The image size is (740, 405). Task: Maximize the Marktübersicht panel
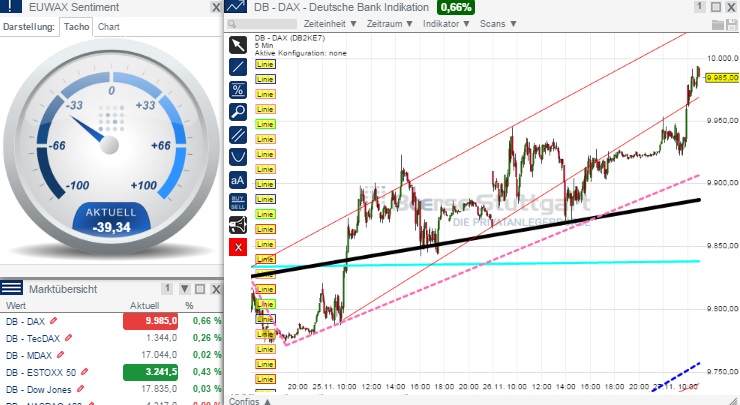click(200, 289)
